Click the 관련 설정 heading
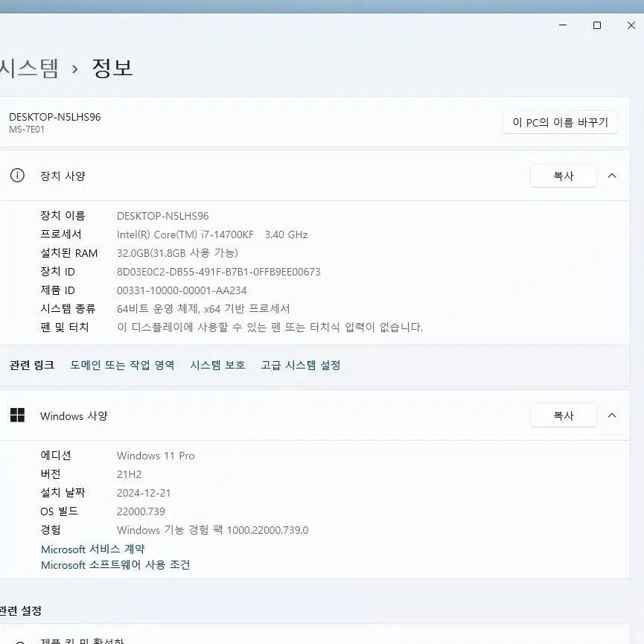 [21, 610]
